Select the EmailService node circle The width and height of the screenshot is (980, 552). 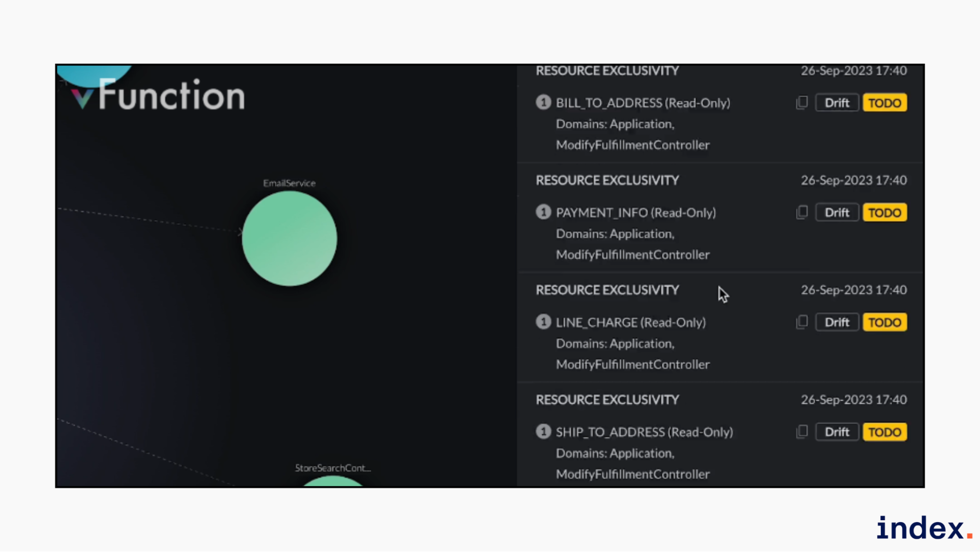pos(289,238)
